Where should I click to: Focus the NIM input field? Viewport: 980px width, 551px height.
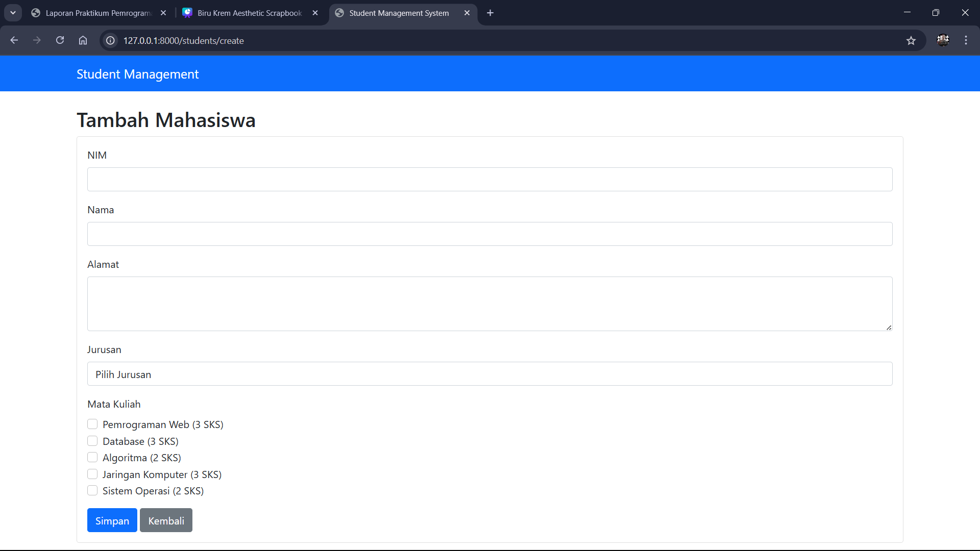click(x=489, y=179)
